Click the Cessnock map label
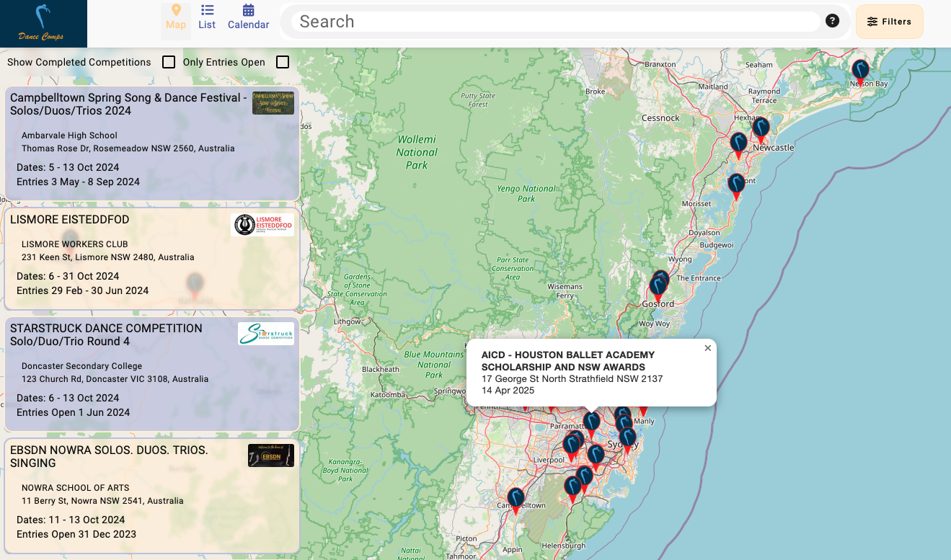Viewport: 951px width, 560px height. (x=660, y=117)
